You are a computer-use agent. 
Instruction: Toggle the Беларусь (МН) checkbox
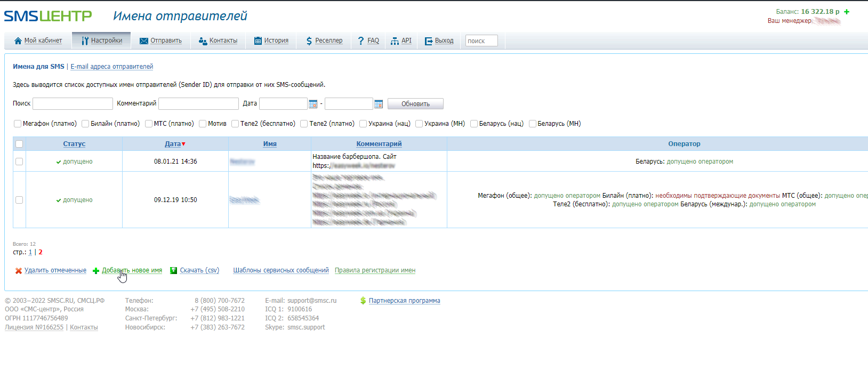533,124
